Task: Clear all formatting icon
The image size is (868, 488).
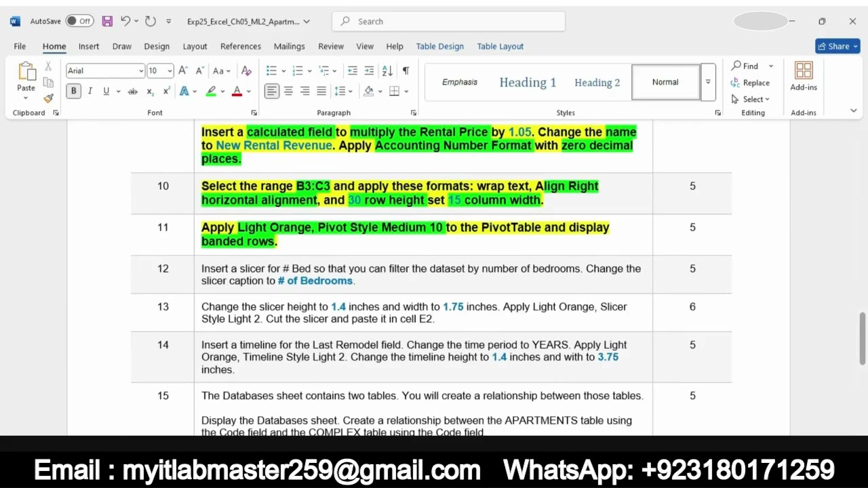Action: coord(246,70)
